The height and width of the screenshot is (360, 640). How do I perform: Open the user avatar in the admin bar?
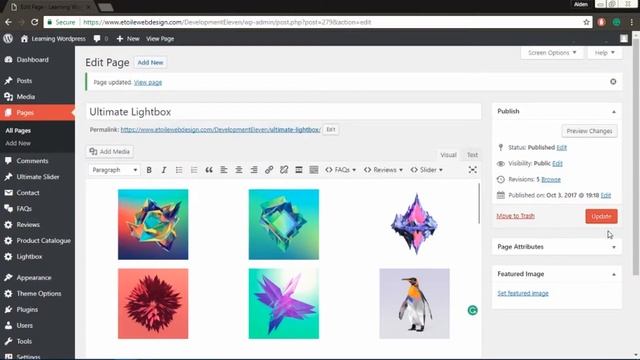coord(624,39)
